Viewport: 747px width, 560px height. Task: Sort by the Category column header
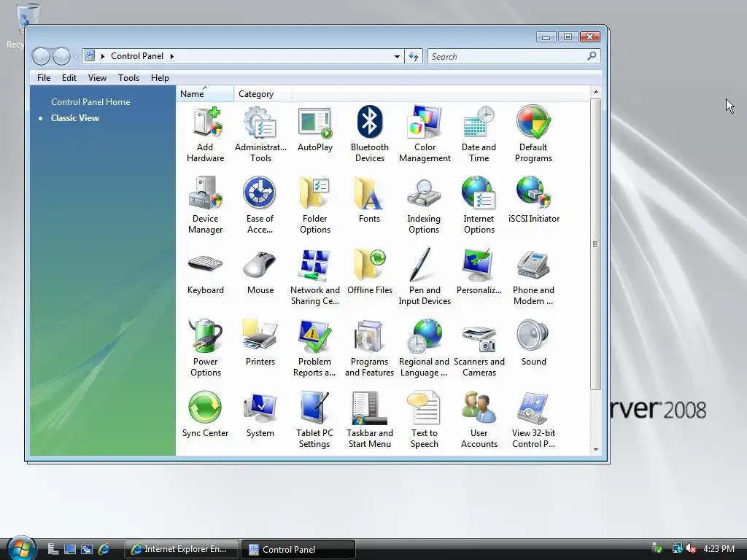pyautogui.click(x=263, y=94)
